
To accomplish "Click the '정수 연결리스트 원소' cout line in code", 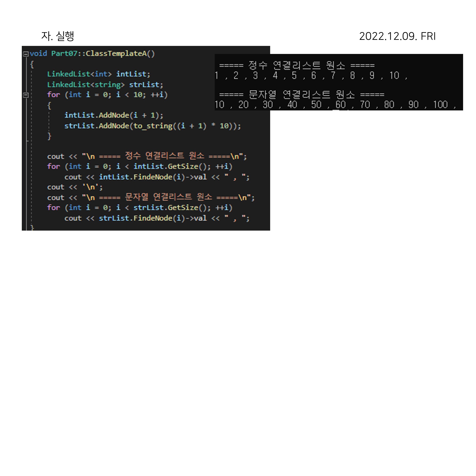I will pos(147,156).
